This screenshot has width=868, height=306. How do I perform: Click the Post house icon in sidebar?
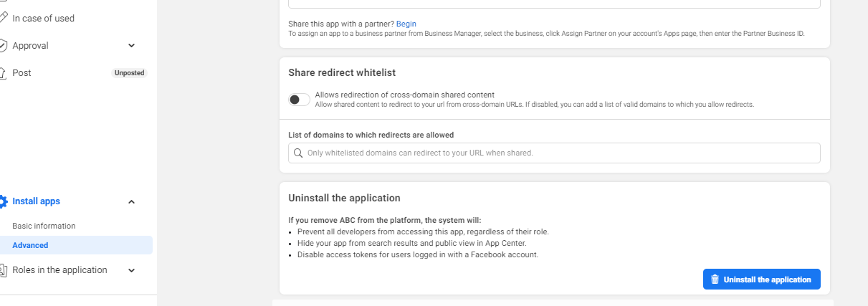(4, 73)
